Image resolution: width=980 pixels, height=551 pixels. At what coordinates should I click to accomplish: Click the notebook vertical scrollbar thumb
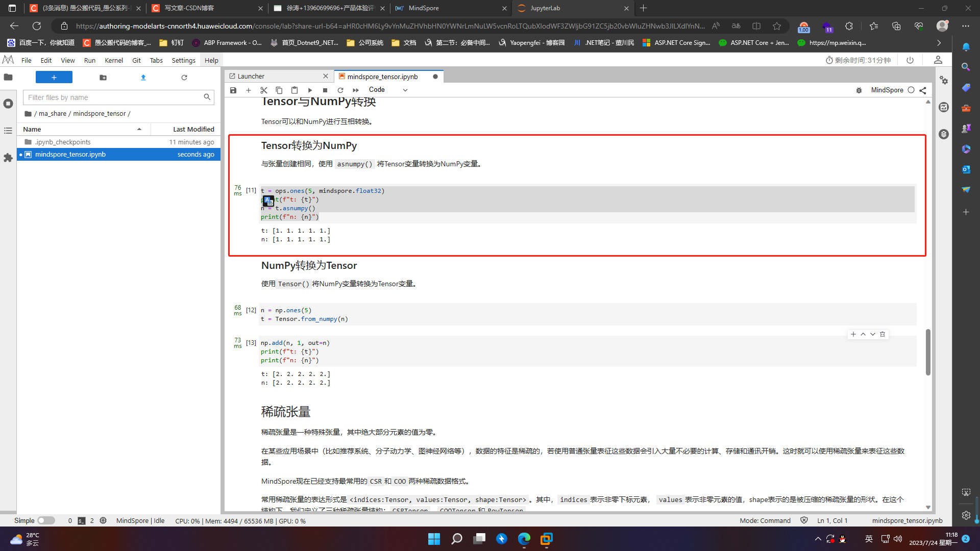(x=928, y=353)
